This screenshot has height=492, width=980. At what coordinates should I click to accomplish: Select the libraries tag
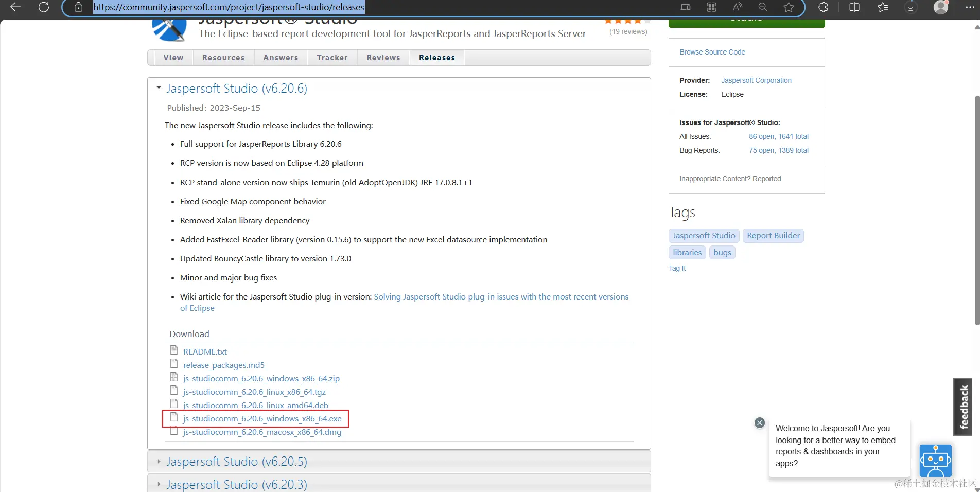pos(687,253)
